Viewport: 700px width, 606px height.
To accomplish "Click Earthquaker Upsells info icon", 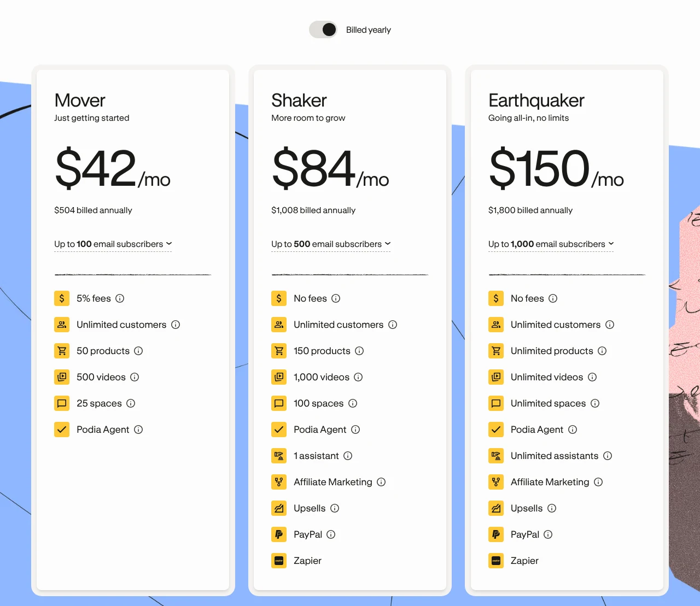I will 552,508.
